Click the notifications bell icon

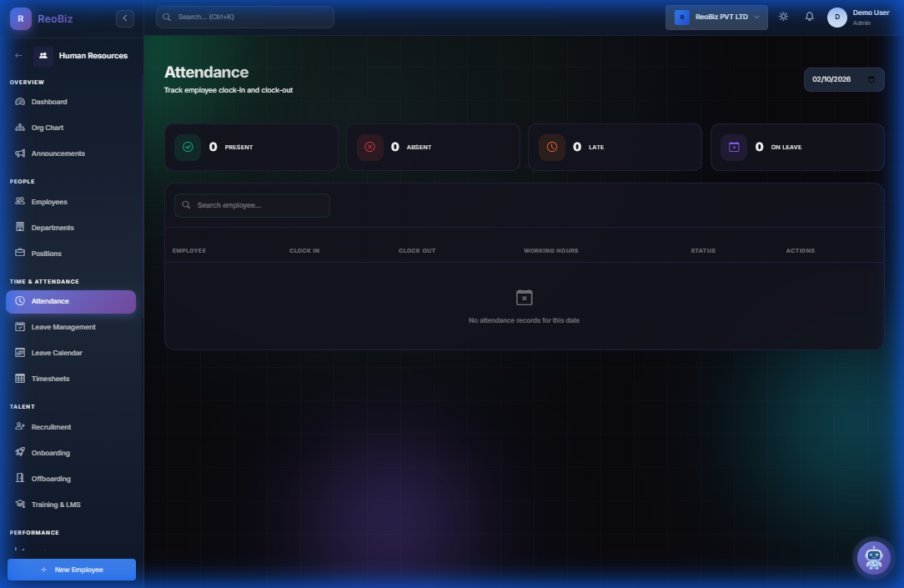coord(809,17)
